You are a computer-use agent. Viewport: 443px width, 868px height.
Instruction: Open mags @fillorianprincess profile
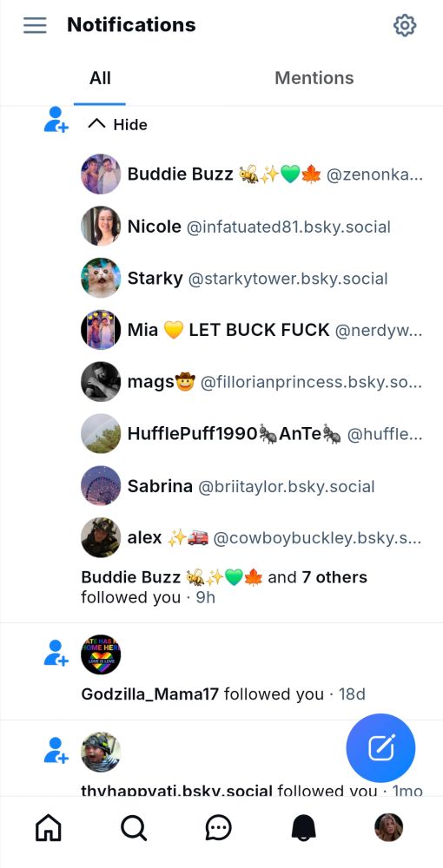point(252,382)
